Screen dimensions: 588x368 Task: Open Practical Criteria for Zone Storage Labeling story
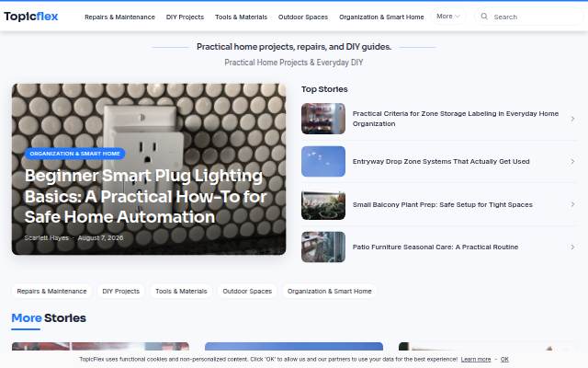point(456,119)
